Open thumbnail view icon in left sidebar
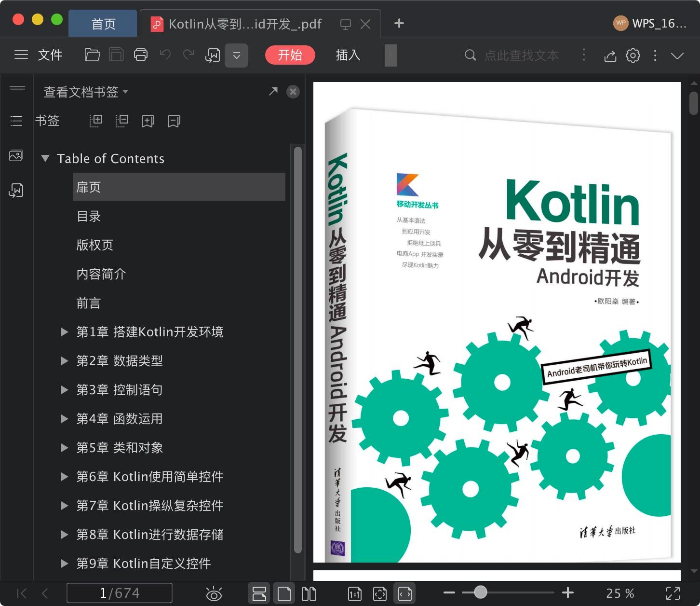 tap(16, 156)
